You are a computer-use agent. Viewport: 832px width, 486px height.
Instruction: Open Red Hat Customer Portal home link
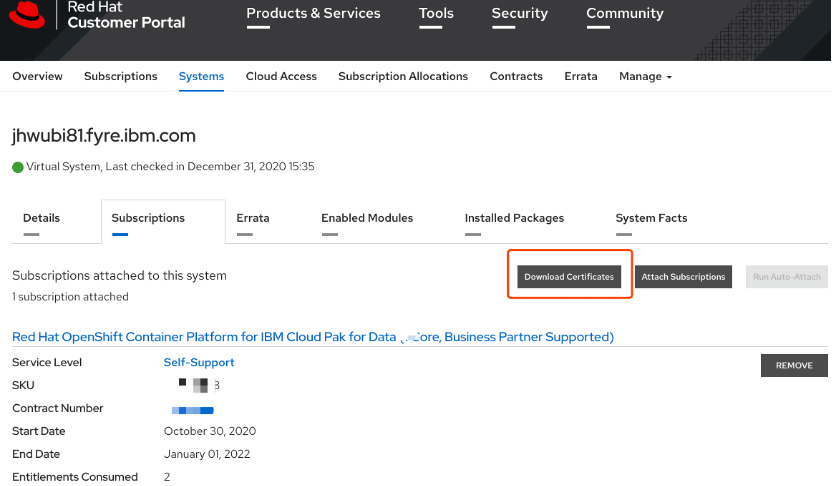pos(126,15)
